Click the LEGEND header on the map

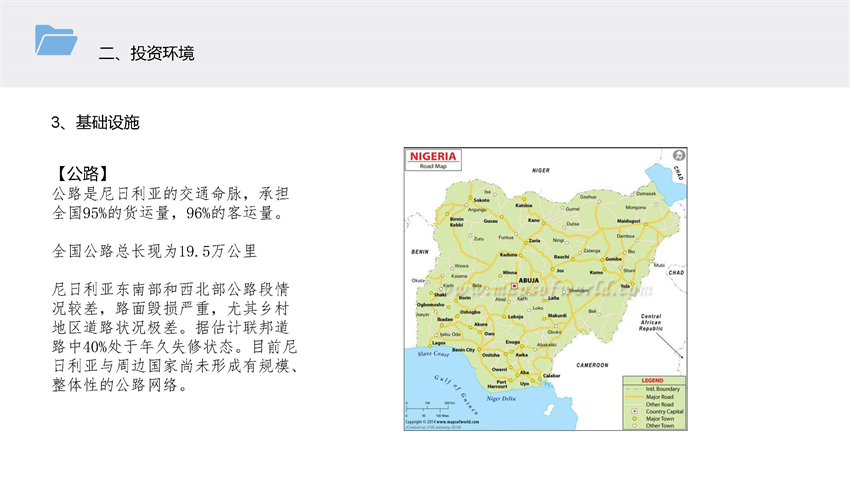pyautogui.click(x=652, y=381)
